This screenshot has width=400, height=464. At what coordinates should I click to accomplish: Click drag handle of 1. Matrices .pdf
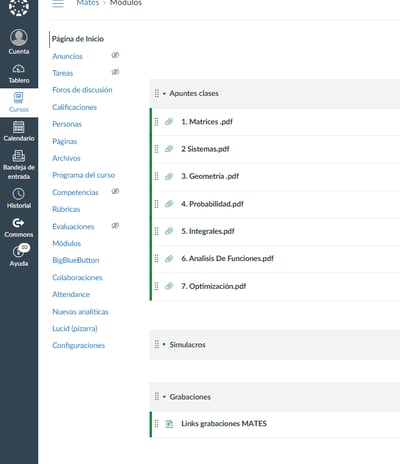click(x=156, y=122)
